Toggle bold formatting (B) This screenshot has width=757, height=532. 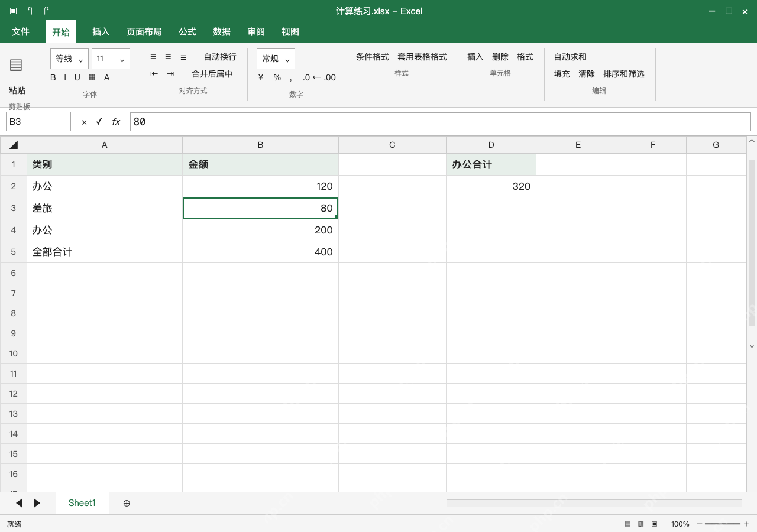click(x=53, y=77)
